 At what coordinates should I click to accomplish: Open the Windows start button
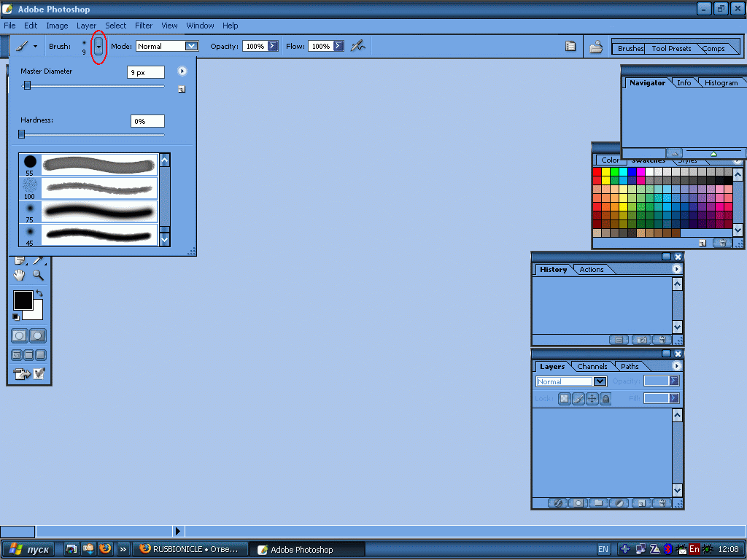click(x=28, y=549)
